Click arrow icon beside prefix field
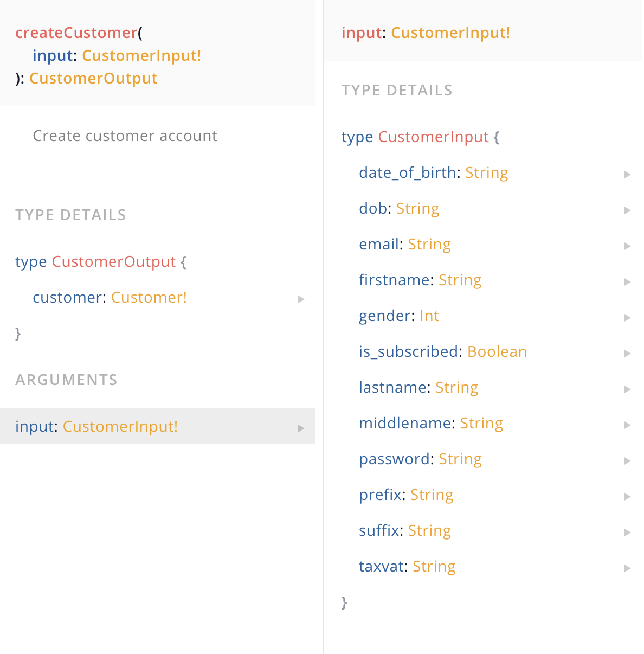The width and height of the screenshot is (644, 654). 627,497
